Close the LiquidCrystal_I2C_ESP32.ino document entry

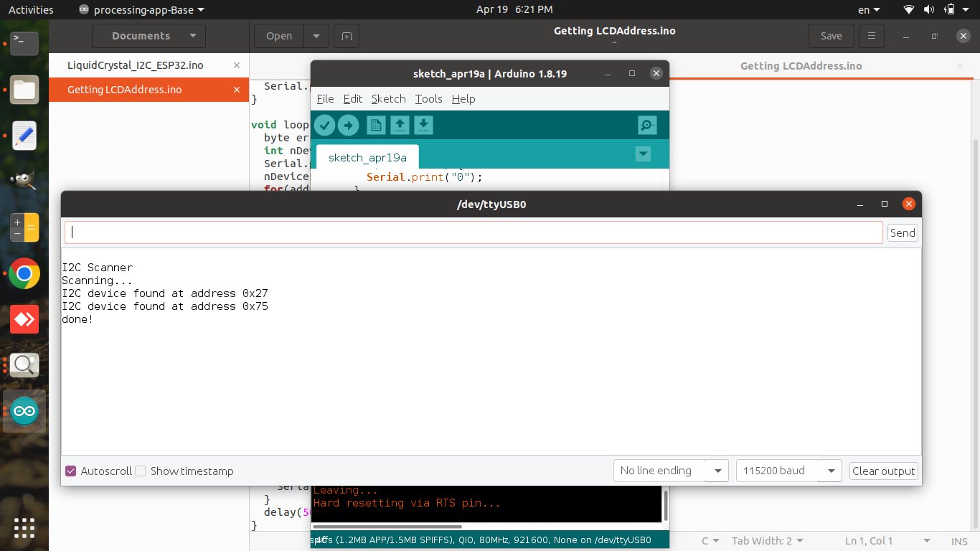click(x=237, y=65)
